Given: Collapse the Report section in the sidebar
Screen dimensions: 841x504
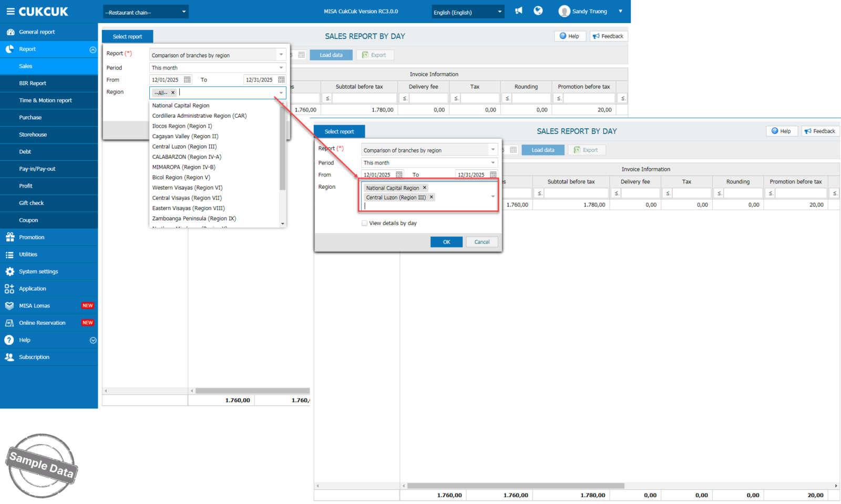Looking at the screenshot, I should pyautogui.click(x=93, y=49).
